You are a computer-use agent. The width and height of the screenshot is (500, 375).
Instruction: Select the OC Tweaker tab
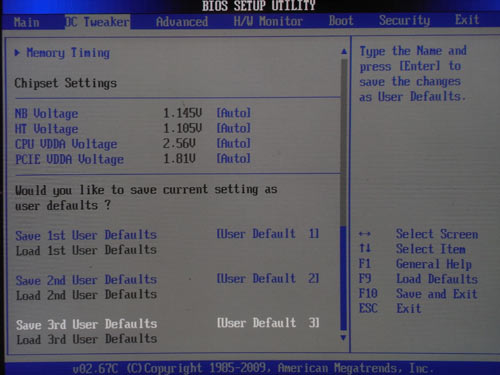(97, 22)
